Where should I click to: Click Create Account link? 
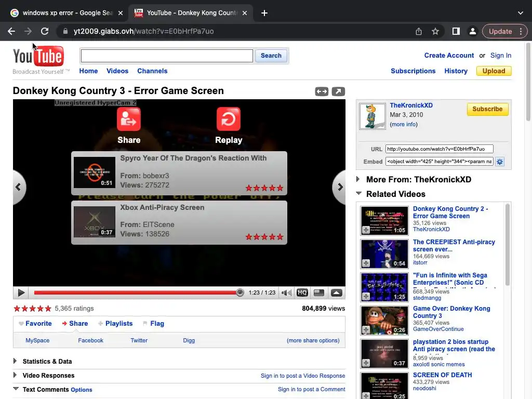449,55
